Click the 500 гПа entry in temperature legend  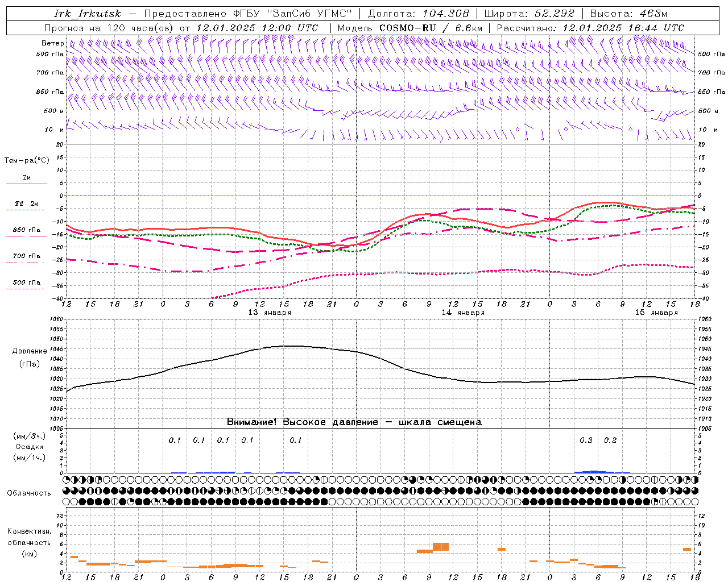(x=26, y=285)
